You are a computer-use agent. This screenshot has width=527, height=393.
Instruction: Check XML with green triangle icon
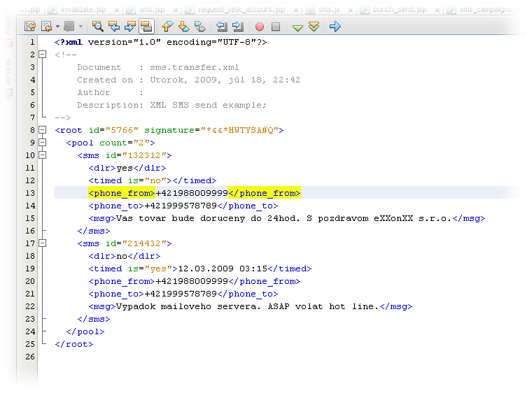pyautogui.click(x=297, y=27)
